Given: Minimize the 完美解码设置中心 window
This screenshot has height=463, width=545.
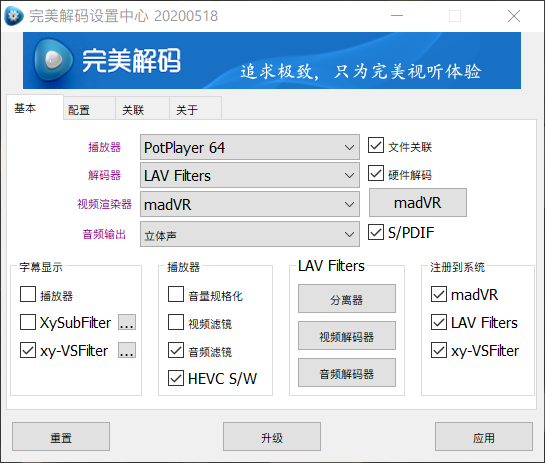Looking at the screenshot, I should pos(397,16).
